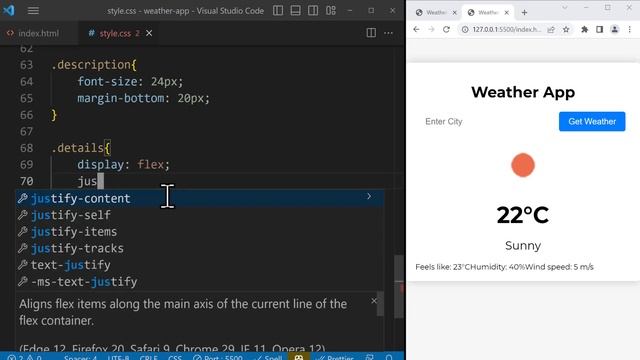The width and height of the screenshot is (640, 360).
Task: Bookmark this page with star icon
Action: point(566,29)
